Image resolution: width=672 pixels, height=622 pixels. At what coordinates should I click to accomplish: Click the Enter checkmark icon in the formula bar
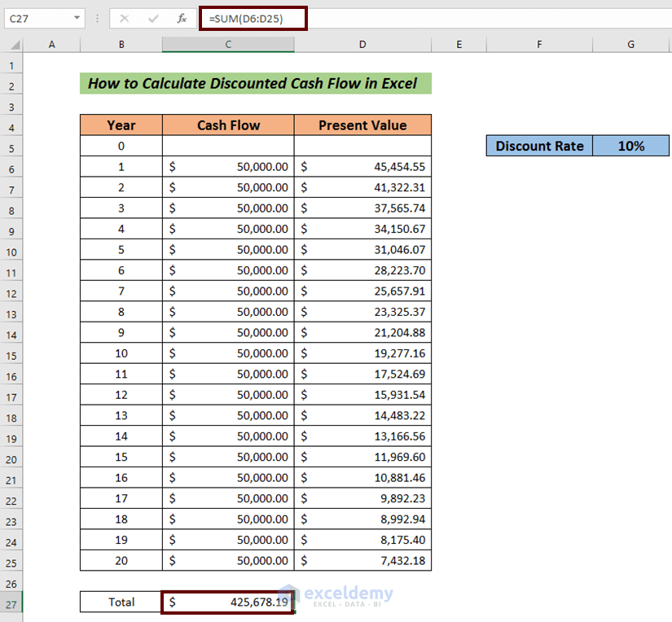tap(152, 18)
